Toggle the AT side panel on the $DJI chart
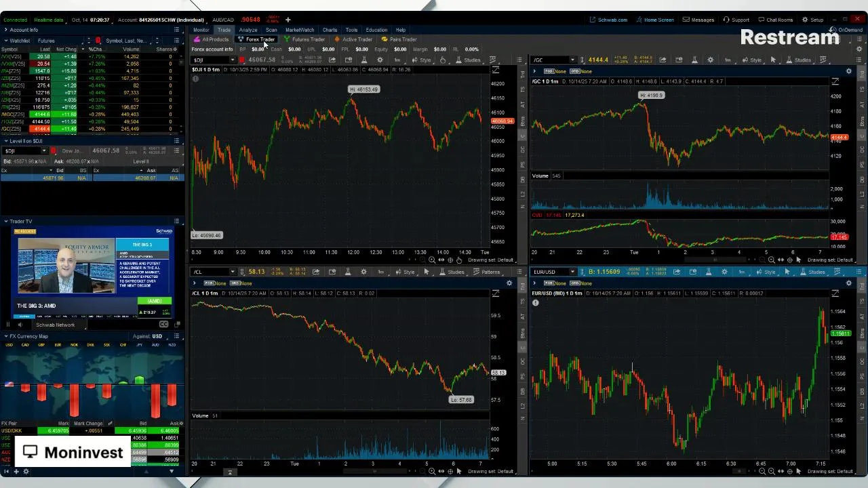The height and width of the screenshot is (488, 868). pyautogui.click(x=523, y=103)
